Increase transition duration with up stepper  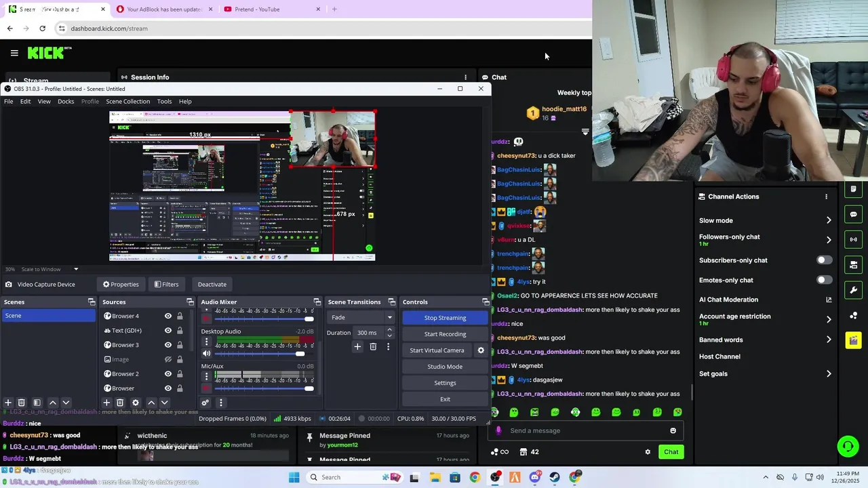point(389,330)
